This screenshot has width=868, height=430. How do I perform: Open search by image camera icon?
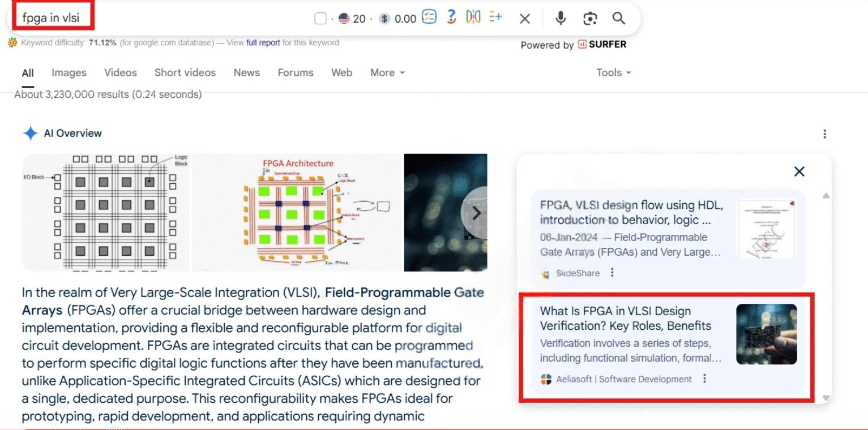pos(590,19)
